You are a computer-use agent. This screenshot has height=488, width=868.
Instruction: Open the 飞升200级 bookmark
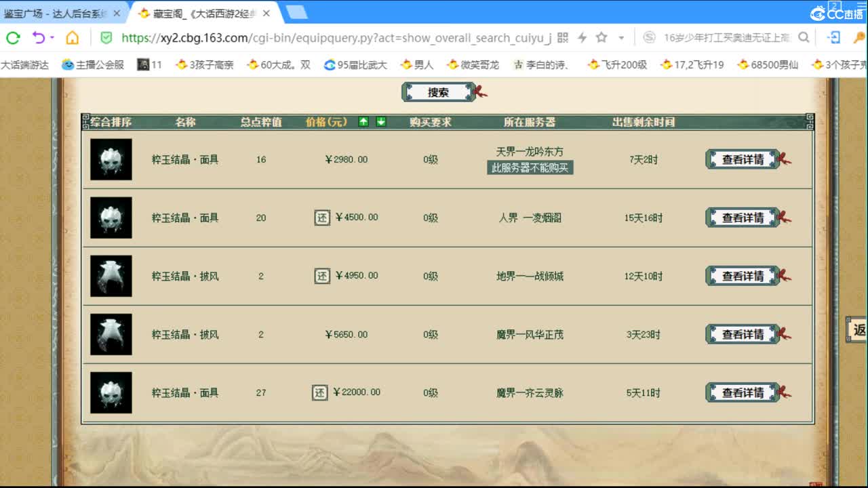click(x=618, y=65)
